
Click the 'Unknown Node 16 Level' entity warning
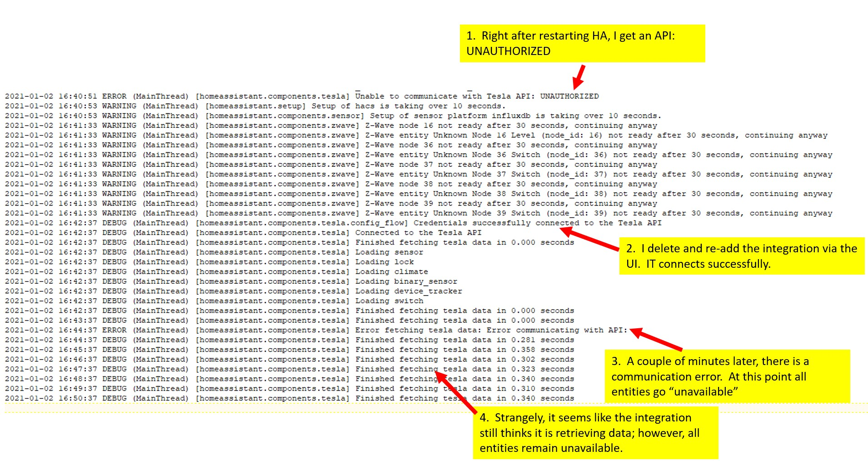(x=416, y=135)
